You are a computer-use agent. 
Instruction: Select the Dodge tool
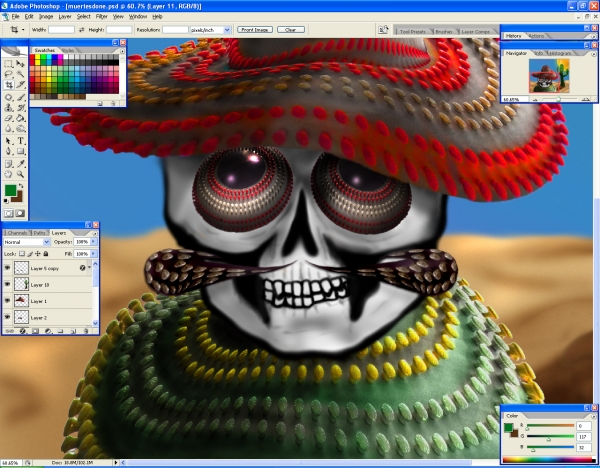[x=20, y=129]
